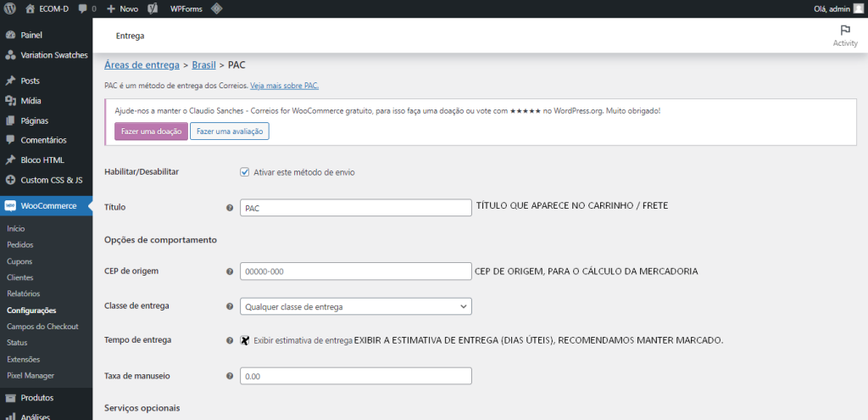Viewport: 868px width, 420px height.
Task: Click the Mídia media icon
Action: tap(10, 100)
